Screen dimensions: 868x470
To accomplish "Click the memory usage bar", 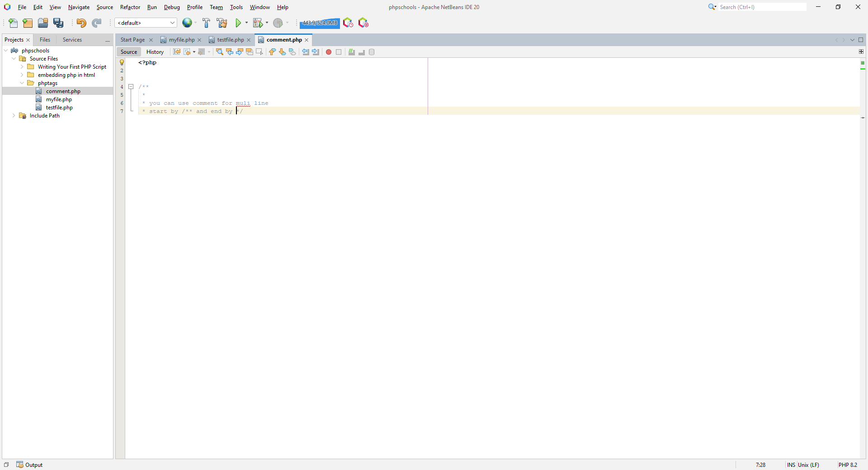I will (319, 23).
